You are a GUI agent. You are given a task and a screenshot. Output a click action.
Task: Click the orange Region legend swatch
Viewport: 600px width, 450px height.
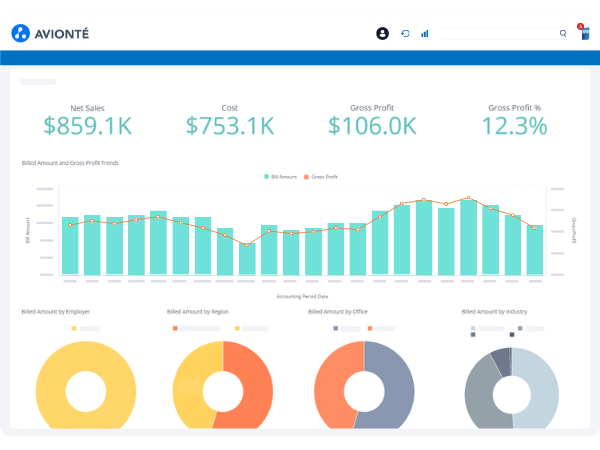point(175,327)
